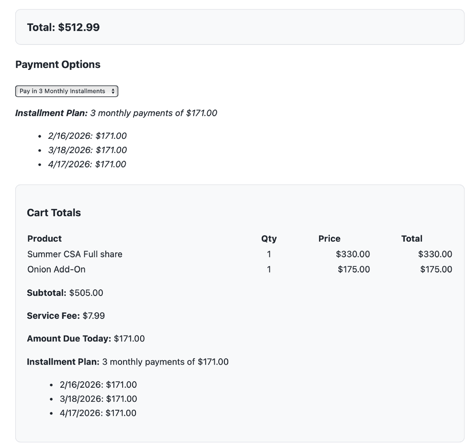This screenshot has height=448, width=476.
Task: Click the dropdown arrow next to payment selector
Action: click(114, 91)
